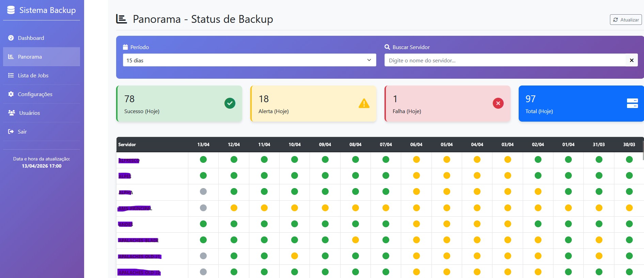
Task: Go to Lista de Jobs
Action: click(42, 75)
